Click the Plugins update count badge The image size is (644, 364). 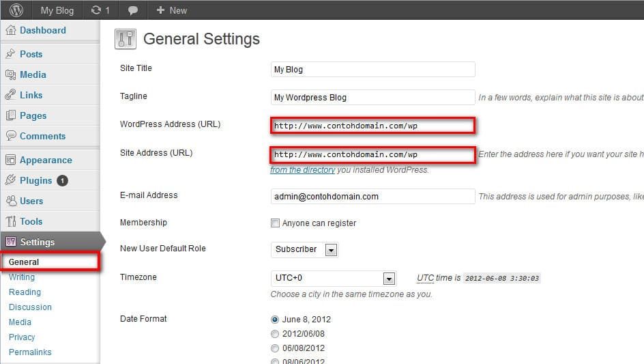[x=63, y=180]
